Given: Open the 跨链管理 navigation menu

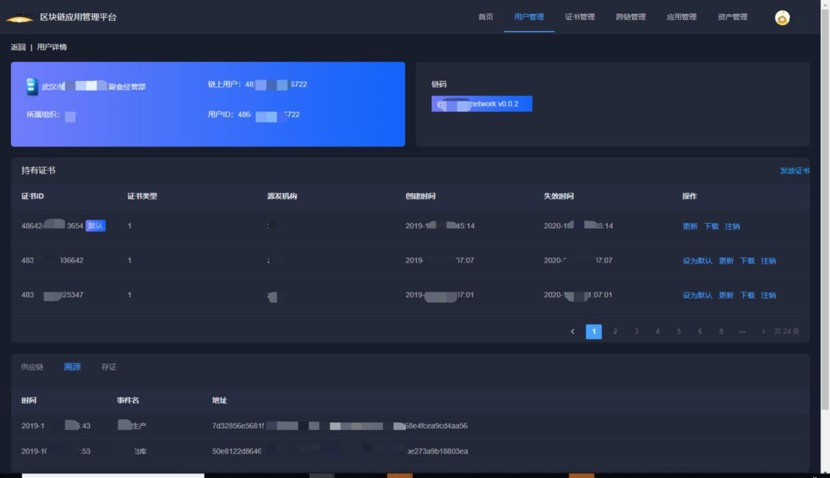Looking at the screenshot, I should point(630,17).
